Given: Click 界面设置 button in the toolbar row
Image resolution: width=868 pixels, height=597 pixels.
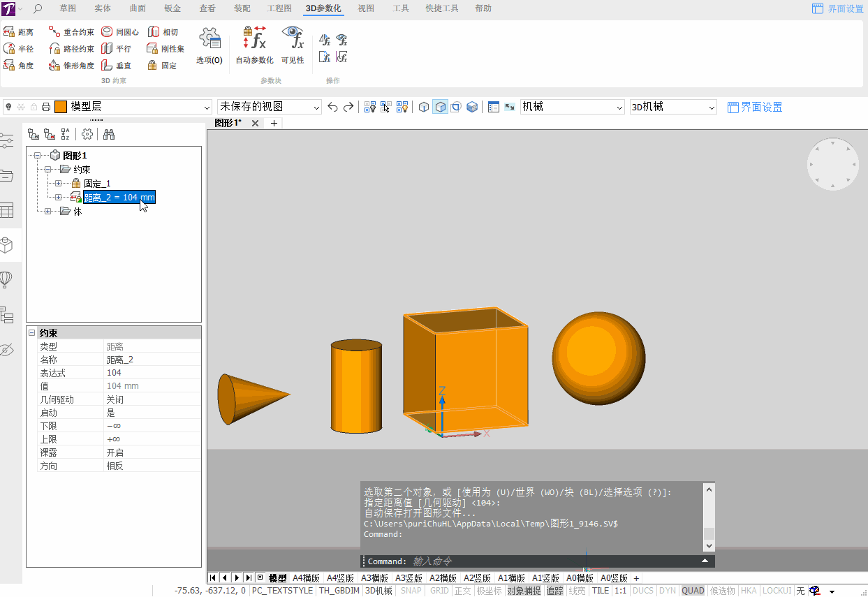Looking at the screenshot, I should (755, 107).
